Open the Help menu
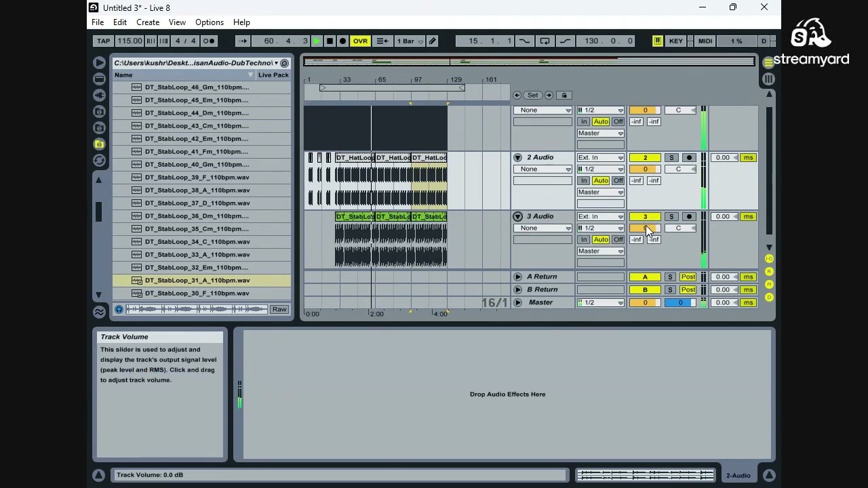The image size is (868, 488). [241, 22]
